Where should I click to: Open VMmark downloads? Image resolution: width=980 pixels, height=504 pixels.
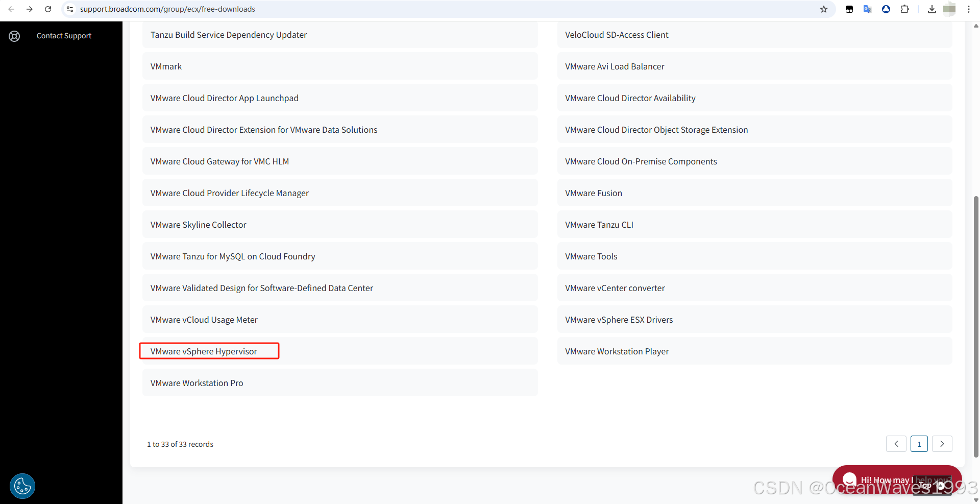click(340, 66)
